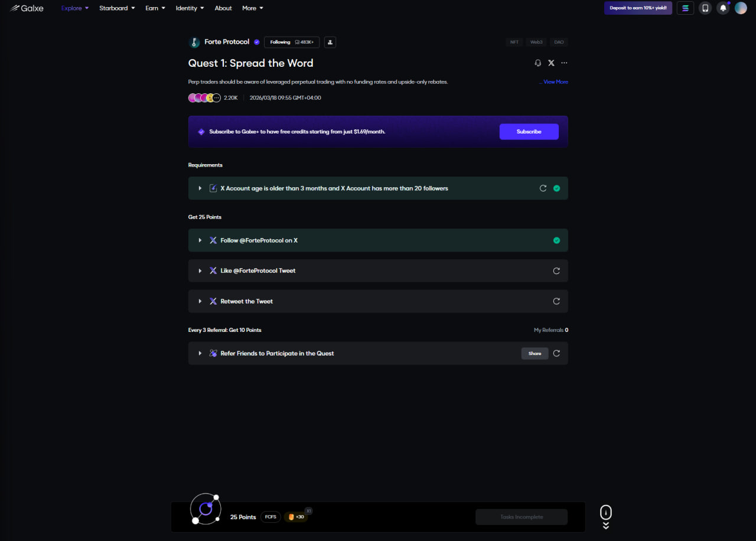Refresh the Like @ForteProtocol Tweet task
Screen dimensions: 756x541
click(x=556, y=271)
